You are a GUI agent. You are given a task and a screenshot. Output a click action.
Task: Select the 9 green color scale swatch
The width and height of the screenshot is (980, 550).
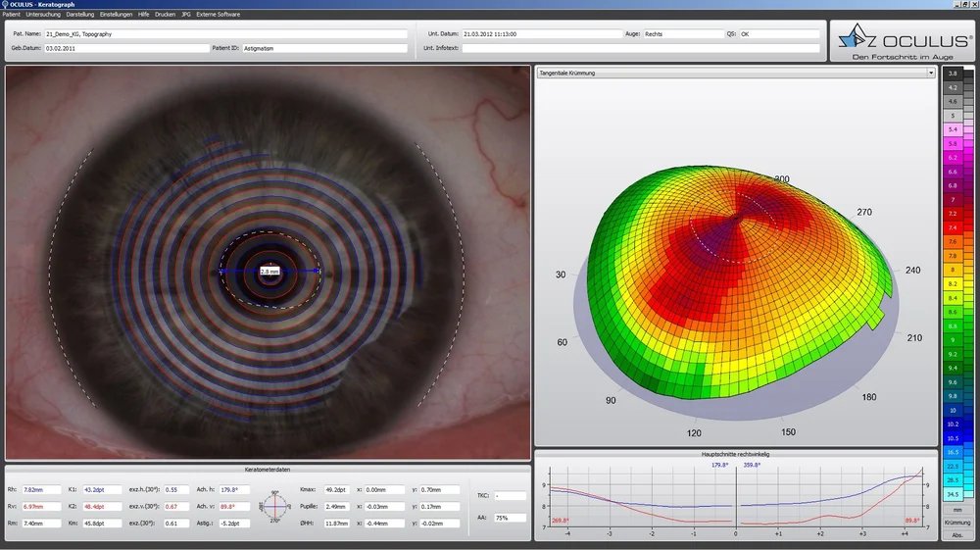(x=953, y=340)
